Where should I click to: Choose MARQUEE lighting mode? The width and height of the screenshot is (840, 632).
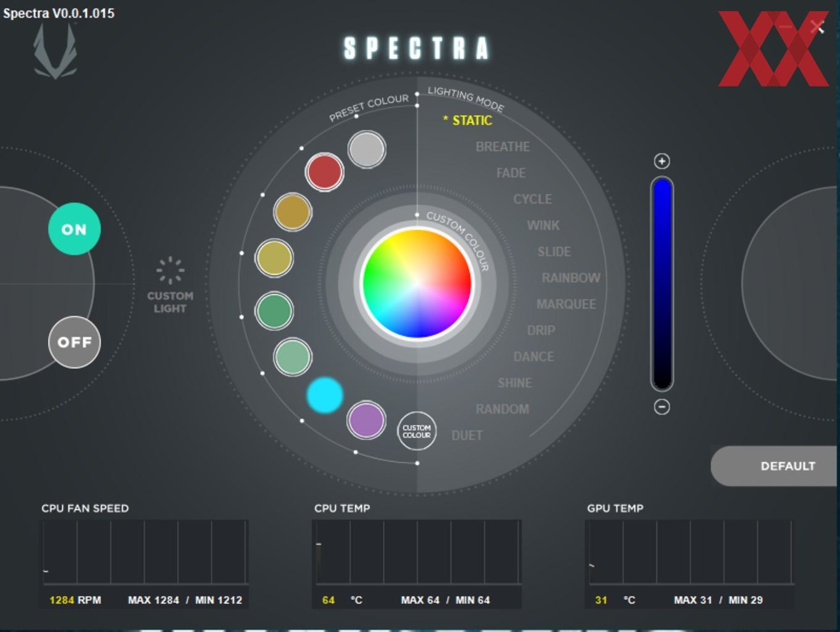click(x=566, y=305)
